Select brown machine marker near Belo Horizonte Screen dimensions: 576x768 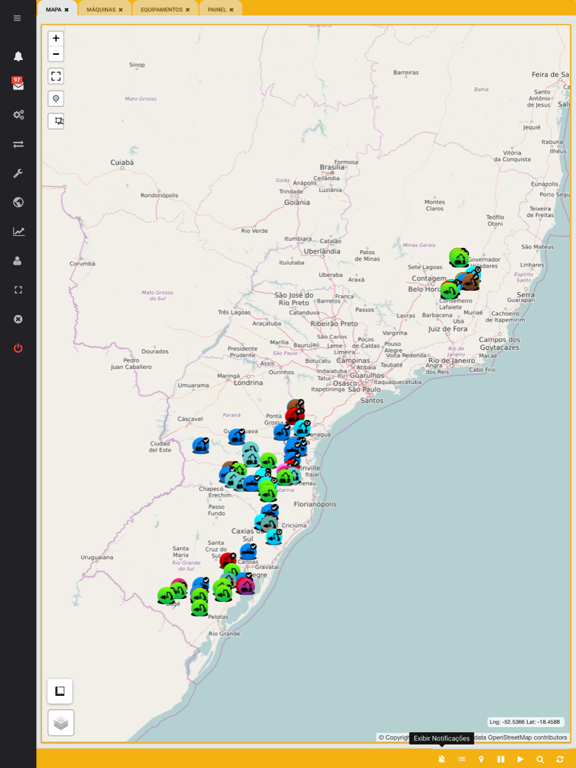tap(470, 282)
